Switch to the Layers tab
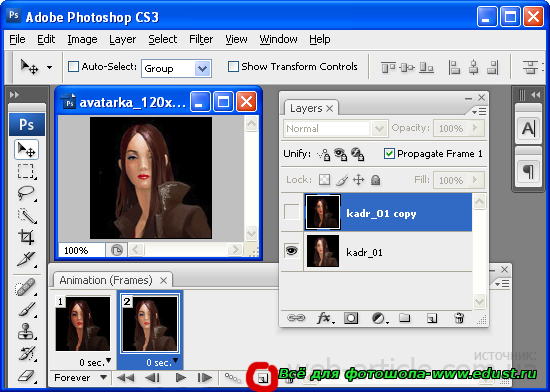 [x=306, y=108]
